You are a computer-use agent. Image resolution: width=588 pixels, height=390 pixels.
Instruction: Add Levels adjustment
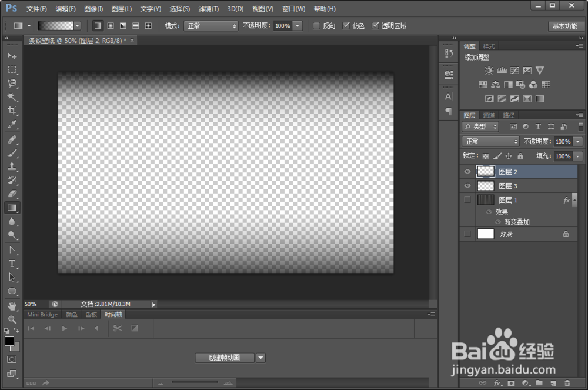tap(502, 71)
